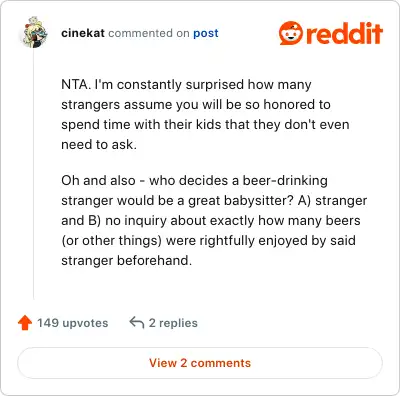Viewport: 400px width, 396px height.
Task: Click the "149 upvotes" count
Action: [x=73, y=323]
